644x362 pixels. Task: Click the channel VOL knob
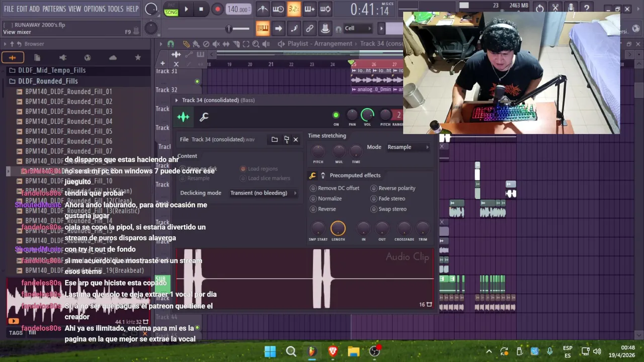[x=368, y=115]
